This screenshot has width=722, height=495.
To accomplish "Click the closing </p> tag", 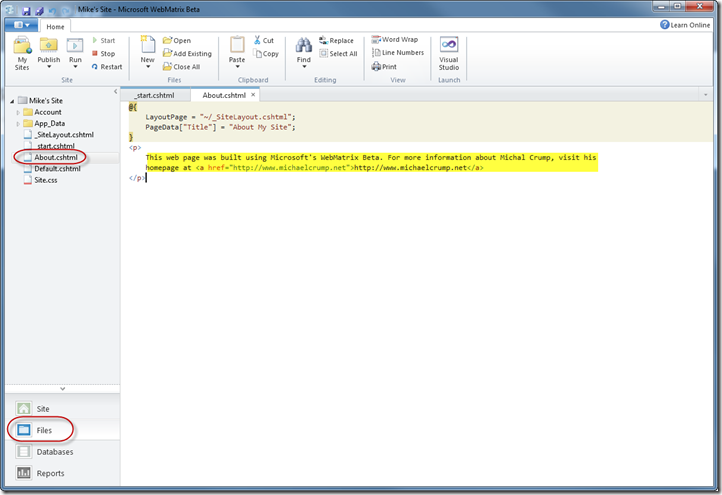I will coord(137,178).
